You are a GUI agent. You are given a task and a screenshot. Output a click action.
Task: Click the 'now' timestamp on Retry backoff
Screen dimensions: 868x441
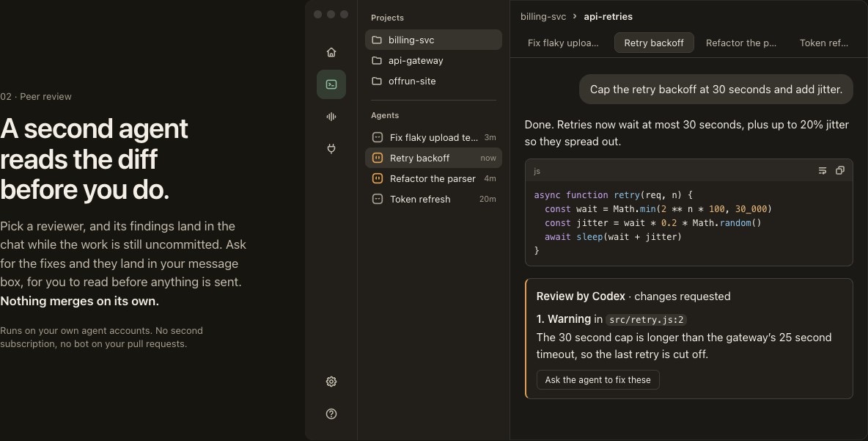tap(488, 158)
